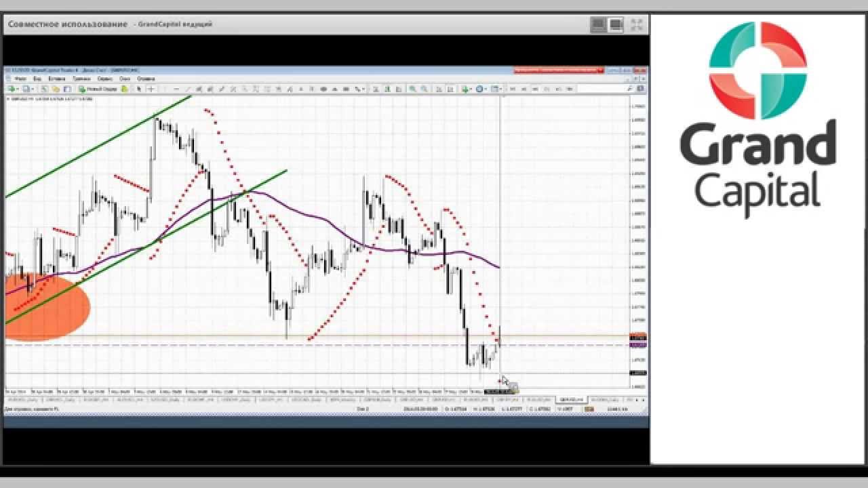Open the Окно menu
This screenshot has width=868, height=488.
tap(125, 79)
